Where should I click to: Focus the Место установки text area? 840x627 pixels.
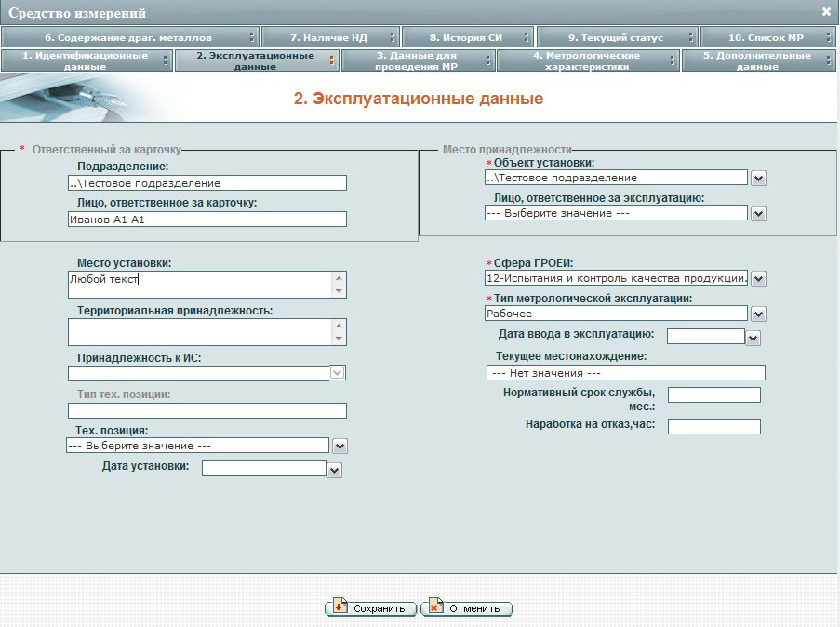click(200, 285)
